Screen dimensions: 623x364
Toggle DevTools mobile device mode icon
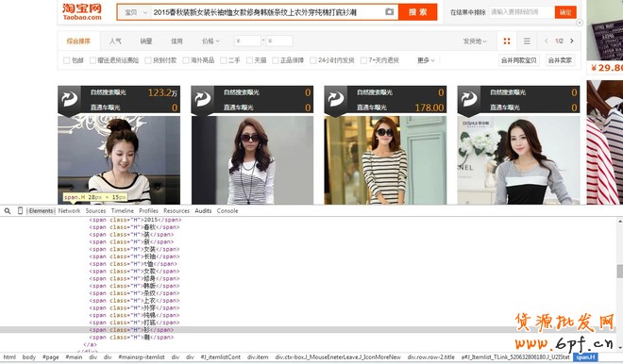click(20, 211)
